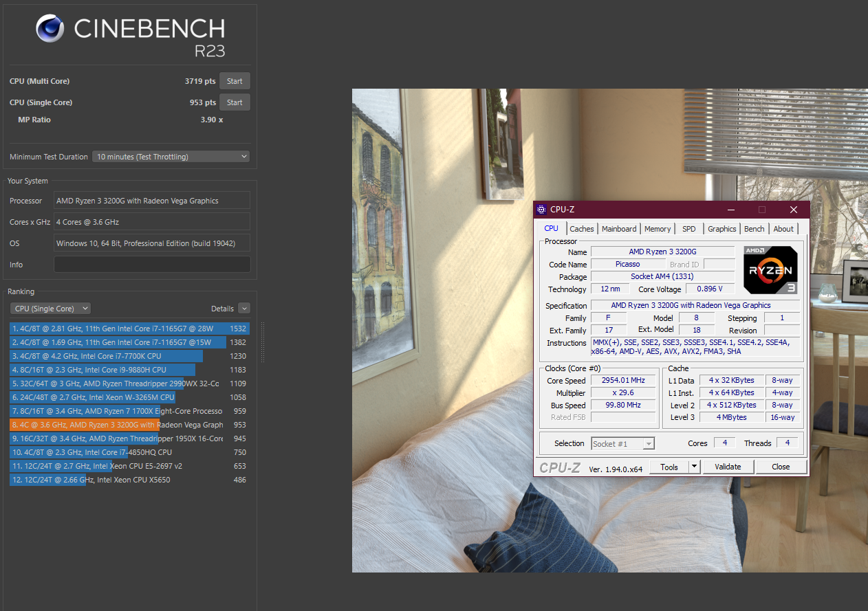Click the Multi Core score 3719 pts
Image resolution: width=868 pixels, height=611 pixels.
click(x=200, y=81)
